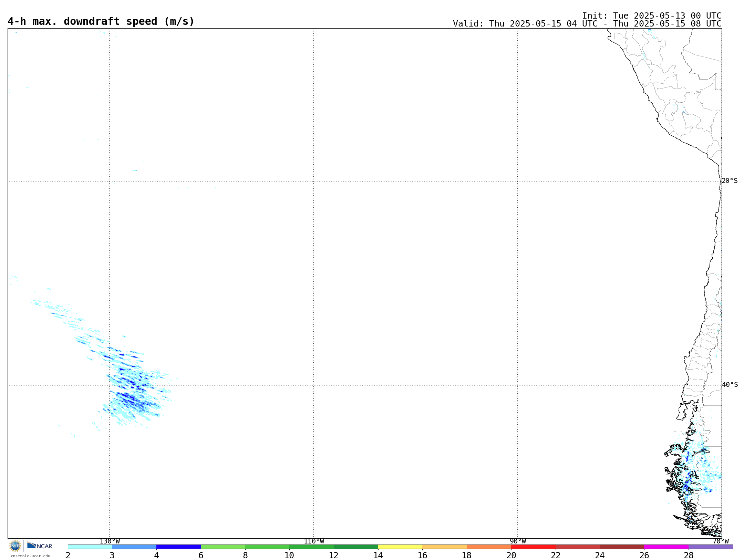The width and height of the screenshot is (744, 560).
Task: Click the colorbar tick label '26'
Action: point(644,555)
